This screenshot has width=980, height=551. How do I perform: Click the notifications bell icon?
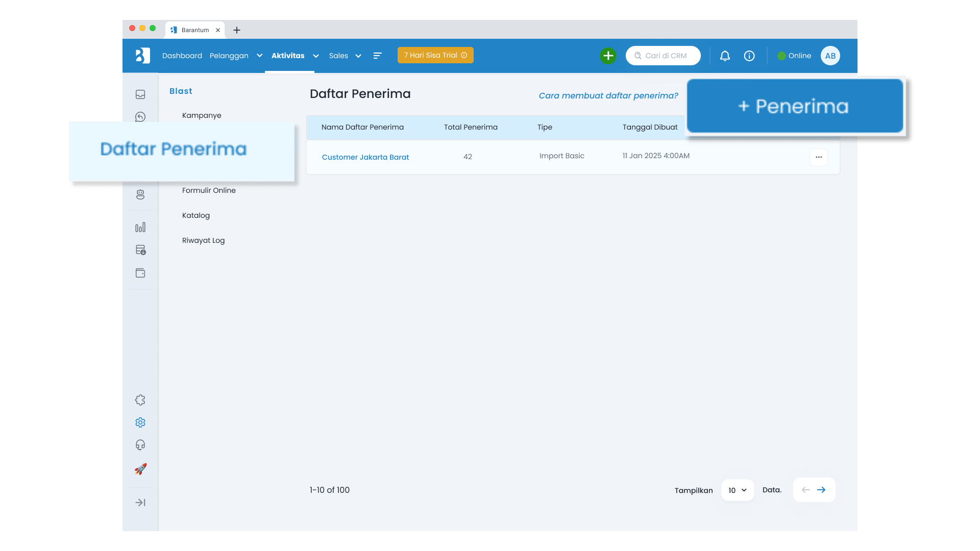(725, 56)
